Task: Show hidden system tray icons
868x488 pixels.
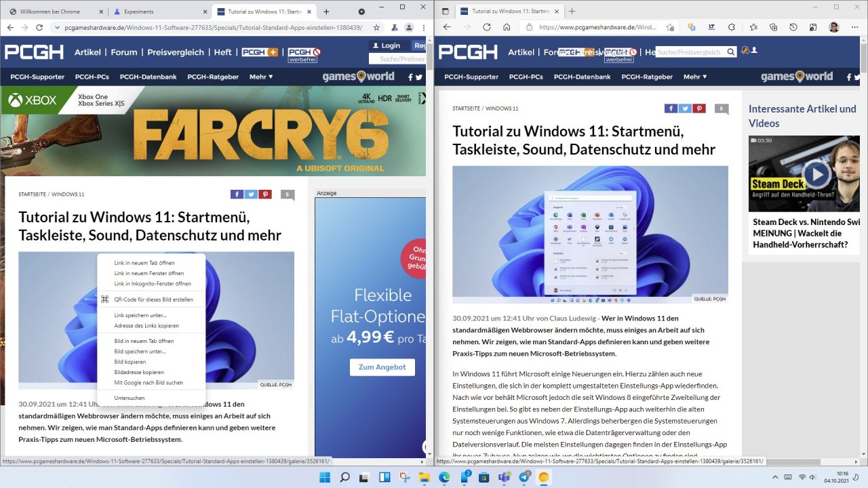Action: pyautogui.click(x=776, y=477)
